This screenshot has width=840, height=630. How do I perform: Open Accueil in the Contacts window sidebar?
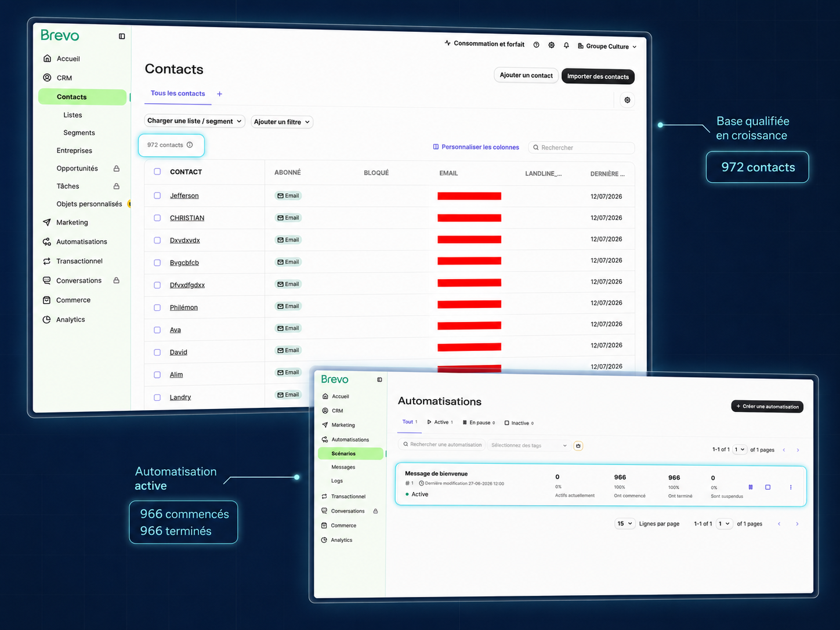pyautogui.click(x=61, y=59)
